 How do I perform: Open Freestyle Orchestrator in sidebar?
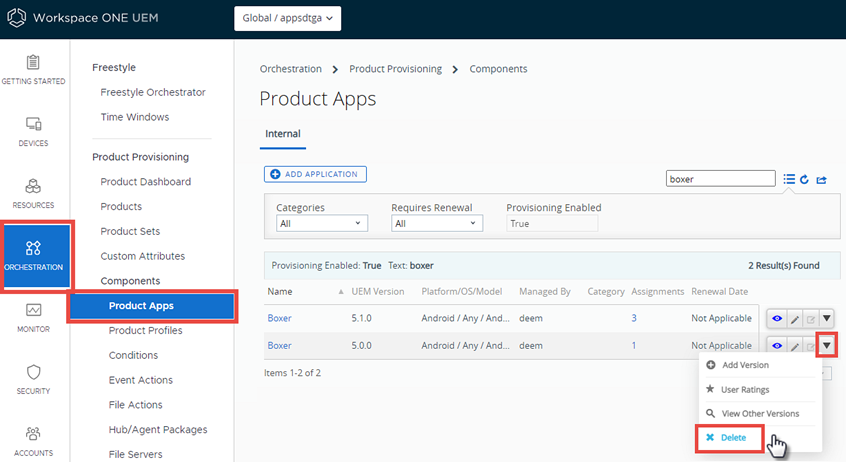[153, 92]
